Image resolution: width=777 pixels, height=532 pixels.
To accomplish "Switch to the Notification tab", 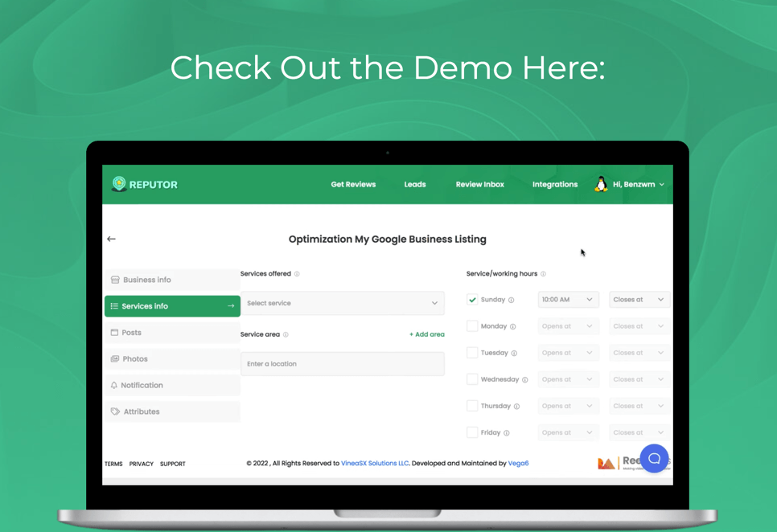I will [x=172, y=385].
